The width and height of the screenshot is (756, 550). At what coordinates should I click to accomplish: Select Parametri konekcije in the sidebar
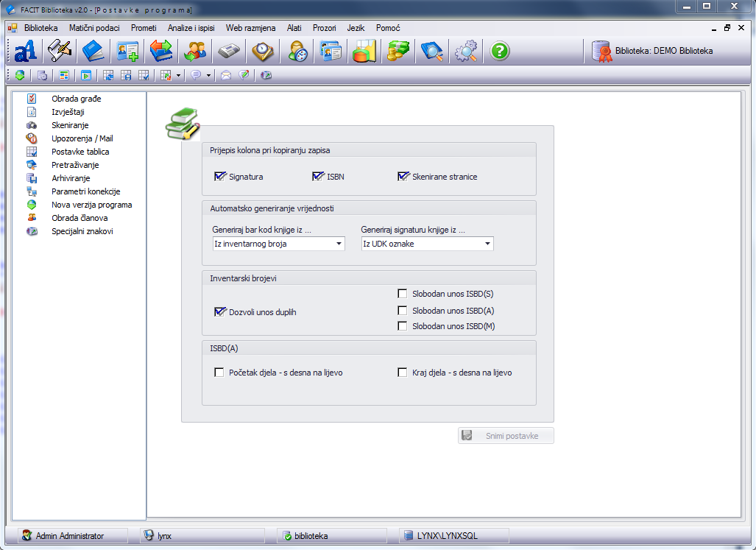[x=85, y=191]
